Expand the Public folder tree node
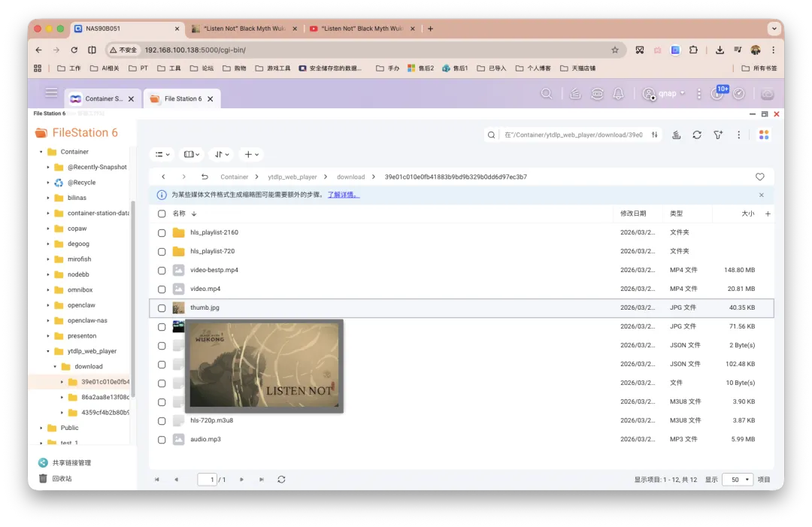Screen dimensions: 812x527 click(41, 428)
